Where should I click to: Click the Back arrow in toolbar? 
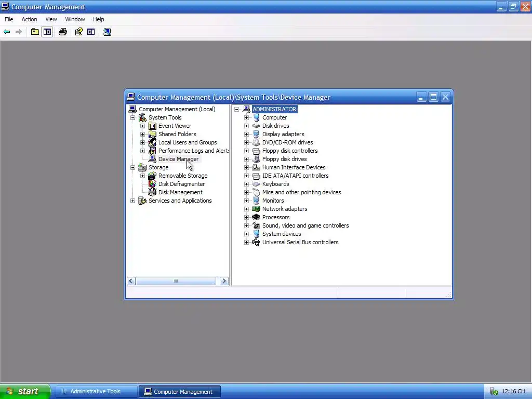(7, 32)
